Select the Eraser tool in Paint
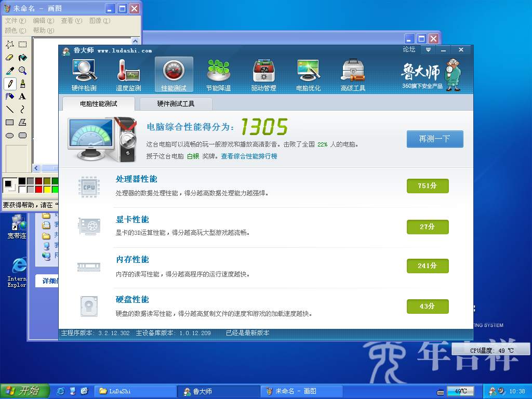Screen dimensions: 532x399 pyautogui.click(x=10, y=58)
